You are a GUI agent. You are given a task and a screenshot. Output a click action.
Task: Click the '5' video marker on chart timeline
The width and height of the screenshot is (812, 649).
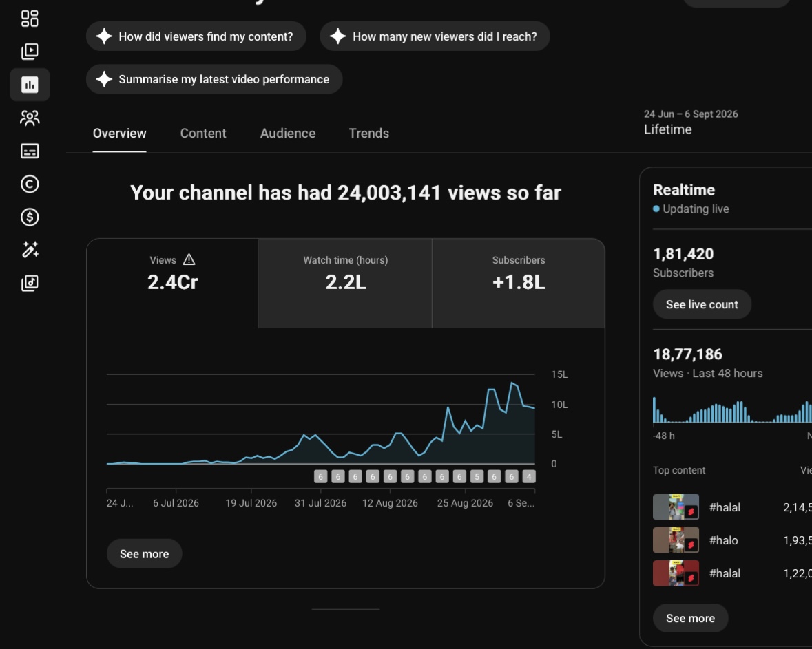[x=477, y=477]
